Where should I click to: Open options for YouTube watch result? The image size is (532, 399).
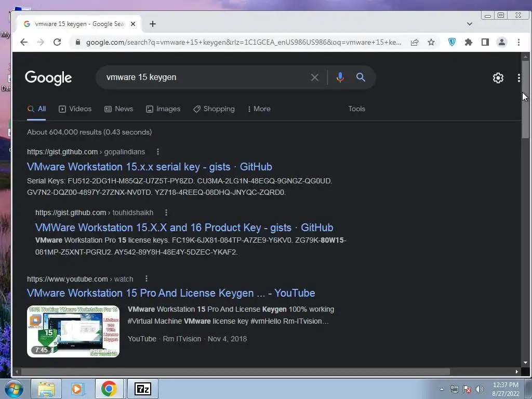click(146, 278)
